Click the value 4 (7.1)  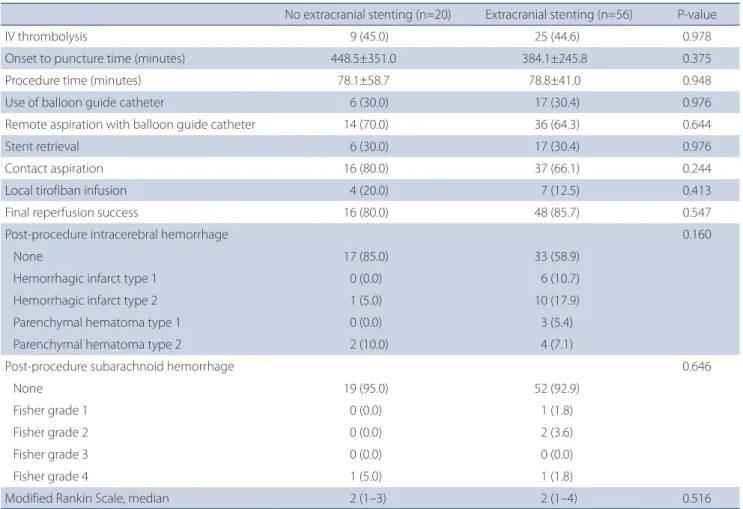557,345
